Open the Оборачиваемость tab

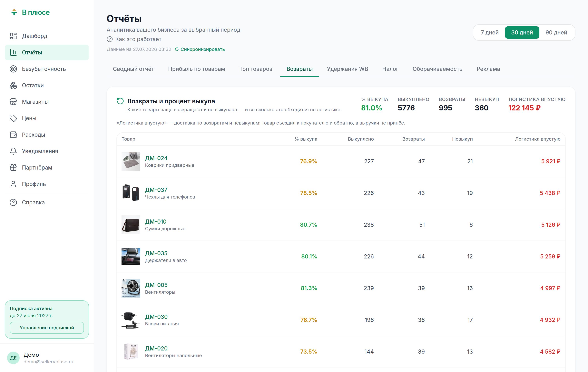pos(437,69)
